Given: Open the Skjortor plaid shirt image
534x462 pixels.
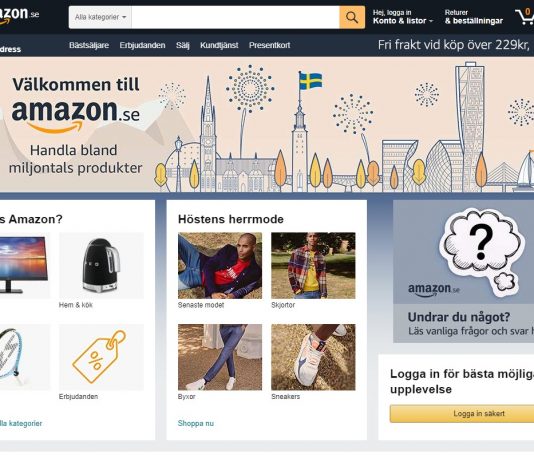Looking at the screenshot, I should click(x=313, y=266).
